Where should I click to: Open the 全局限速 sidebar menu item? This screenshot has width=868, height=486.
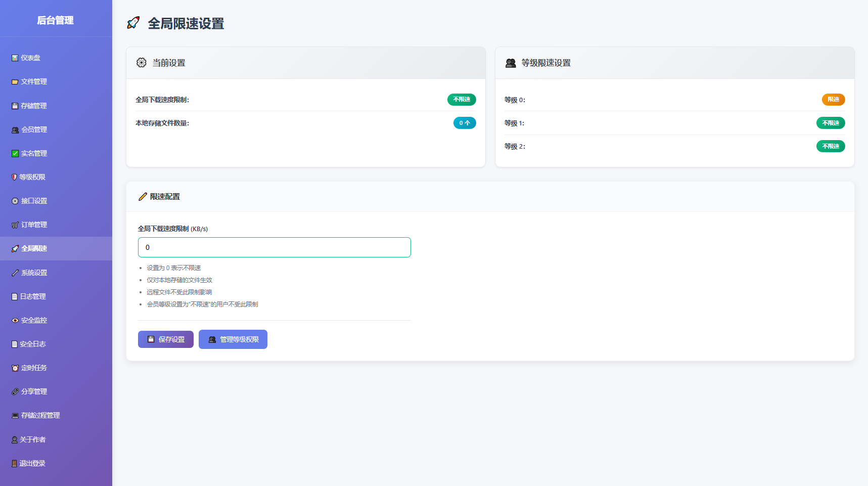click(33, 248)
